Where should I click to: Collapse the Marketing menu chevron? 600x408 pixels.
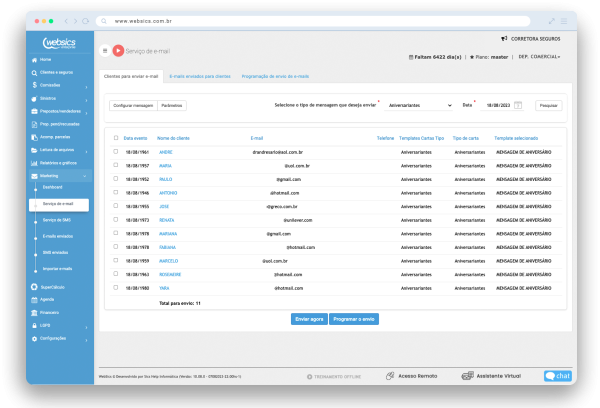tap(85, 176)
